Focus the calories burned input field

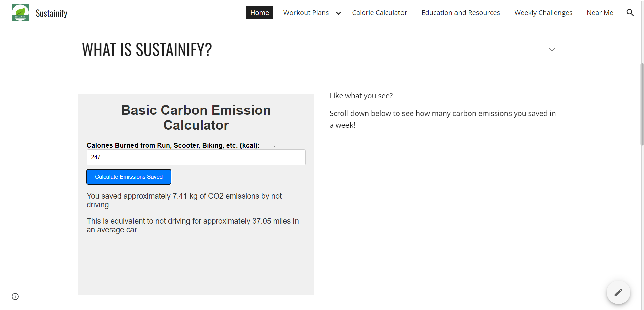[196, 157]
